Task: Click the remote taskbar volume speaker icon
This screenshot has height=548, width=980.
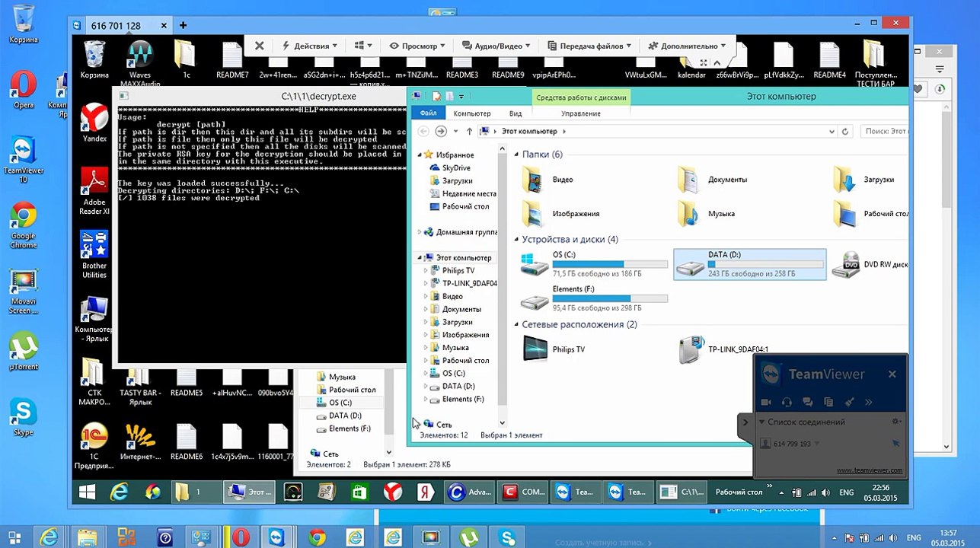Action: coord(826,492)
